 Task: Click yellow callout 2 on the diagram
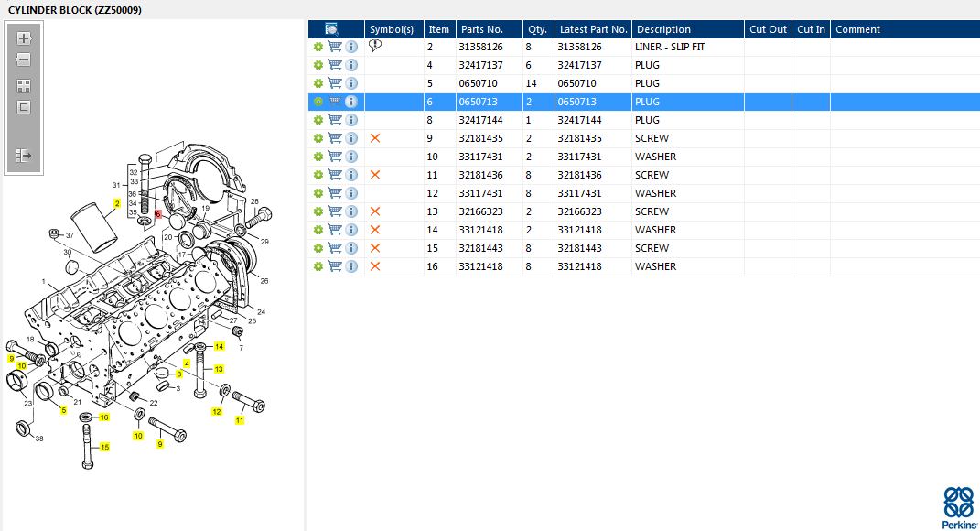(x=117, y=202)
